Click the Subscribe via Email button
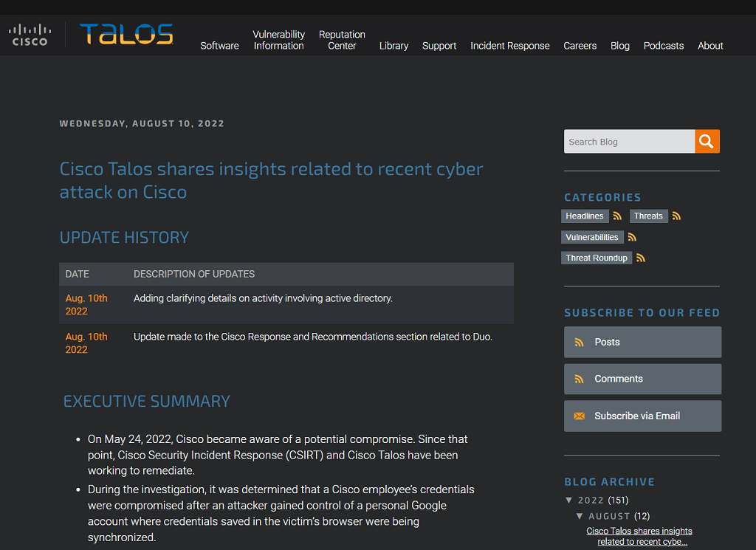Image resolution: width=756 pixels, height=550 pixels. pos(636,416)
